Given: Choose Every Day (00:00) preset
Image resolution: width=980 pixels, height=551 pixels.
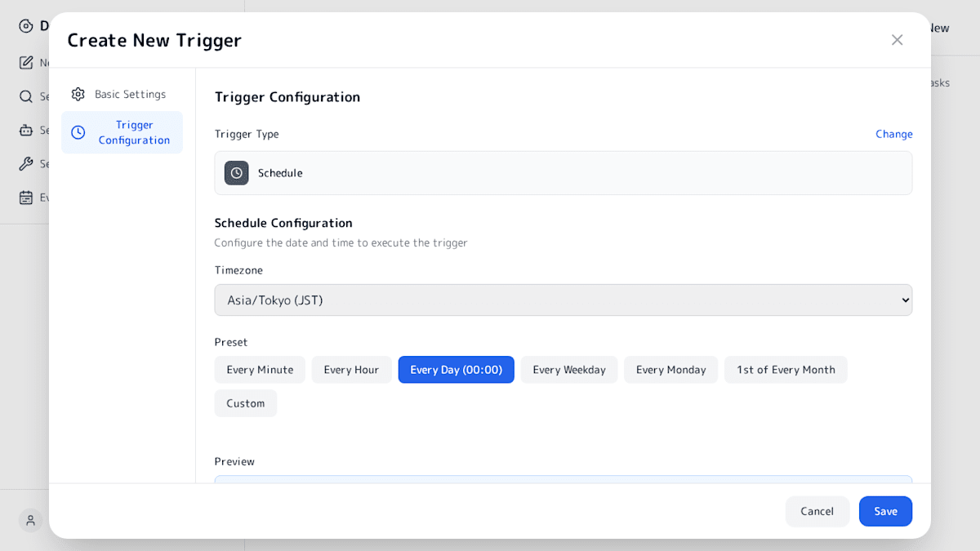Looking at the screenshot, I should point(457,370).
